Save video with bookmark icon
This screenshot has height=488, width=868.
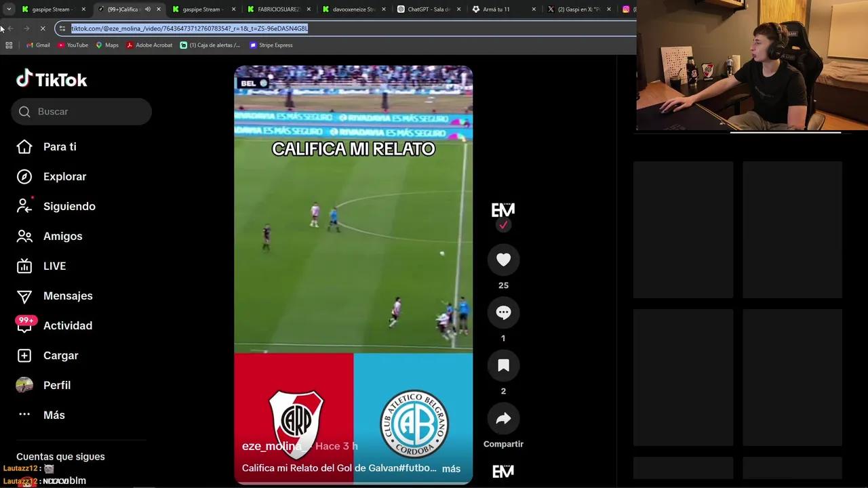503,365
